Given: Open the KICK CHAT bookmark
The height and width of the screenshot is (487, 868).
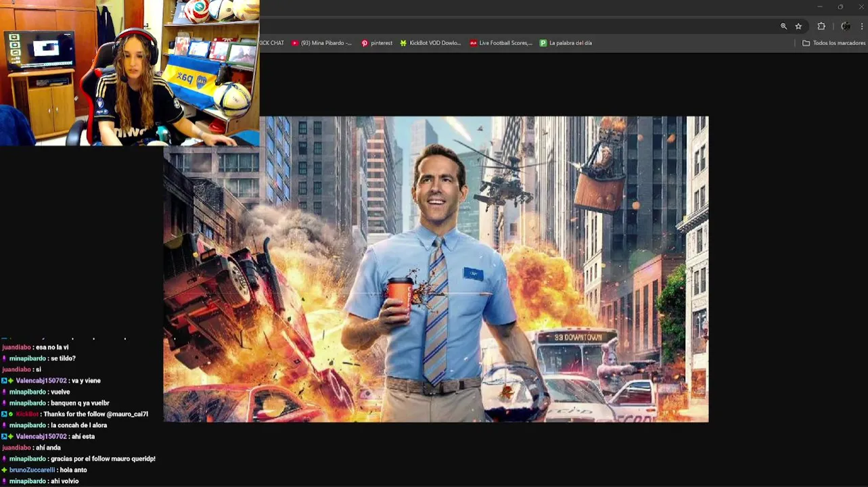Looking at the screenshot, I should 272,43.
